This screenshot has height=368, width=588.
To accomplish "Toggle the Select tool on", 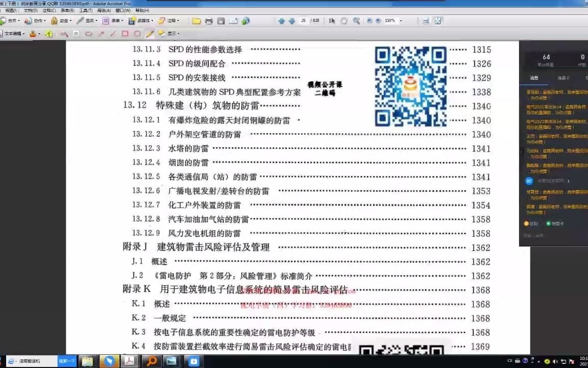I will coord(332,21).
